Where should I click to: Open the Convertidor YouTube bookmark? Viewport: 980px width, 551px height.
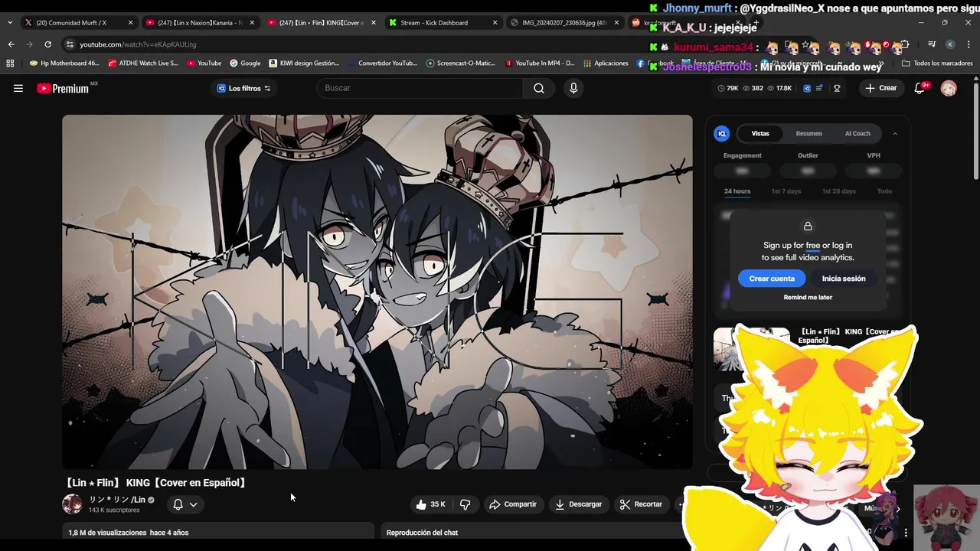[382, 63]
